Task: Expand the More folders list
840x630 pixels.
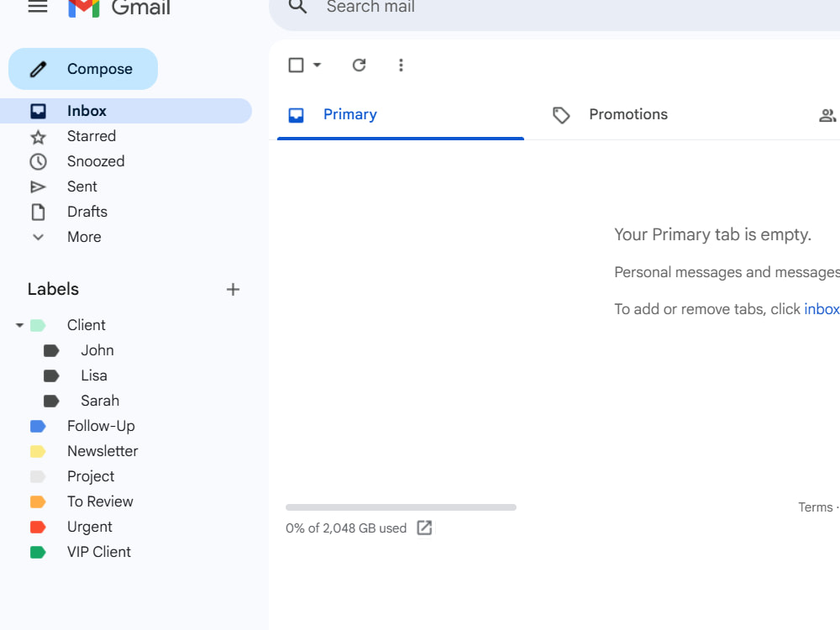Action: (x=126, y=237)
